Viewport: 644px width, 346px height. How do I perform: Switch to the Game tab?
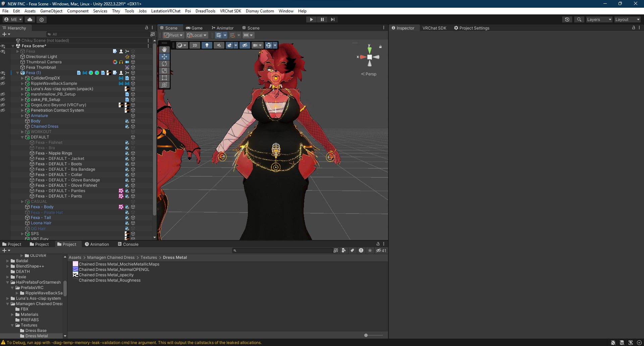tap(194, 28)
